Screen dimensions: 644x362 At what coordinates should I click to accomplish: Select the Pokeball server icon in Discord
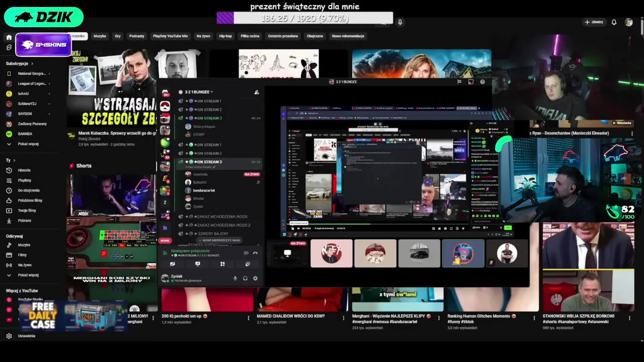coord(165,106)
